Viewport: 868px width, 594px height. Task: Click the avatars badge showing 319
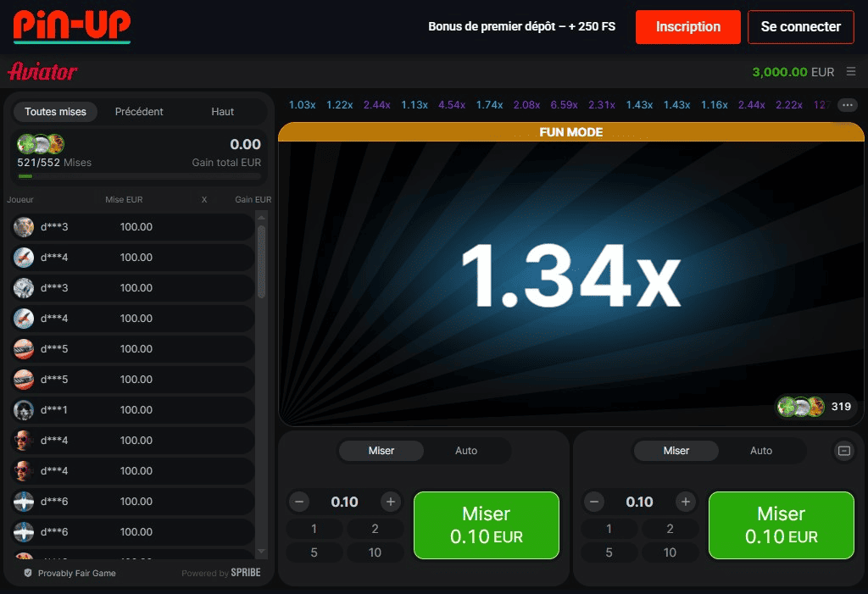[816, 407]
